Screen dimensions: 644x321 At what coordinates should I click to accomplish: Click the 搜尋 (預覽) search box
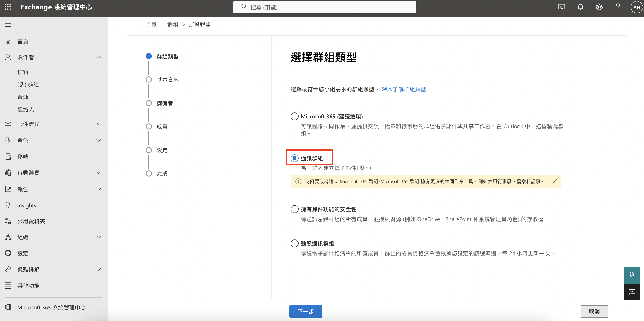[x=325, y=7]
